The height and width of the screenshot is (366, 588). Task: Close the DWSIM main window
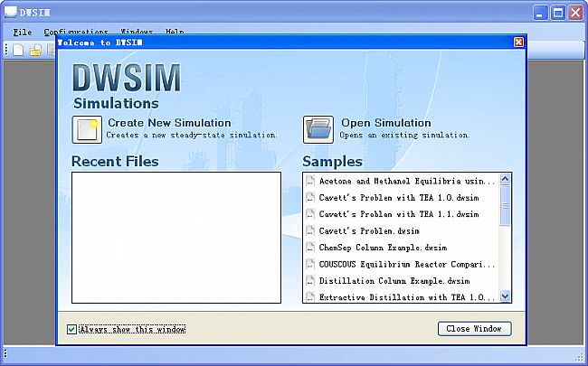[x=575, y=14]
